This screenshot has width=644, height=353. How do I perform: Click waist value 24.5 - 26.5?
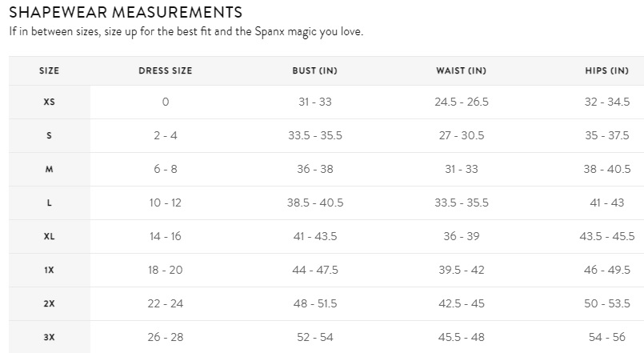point(462,102)
